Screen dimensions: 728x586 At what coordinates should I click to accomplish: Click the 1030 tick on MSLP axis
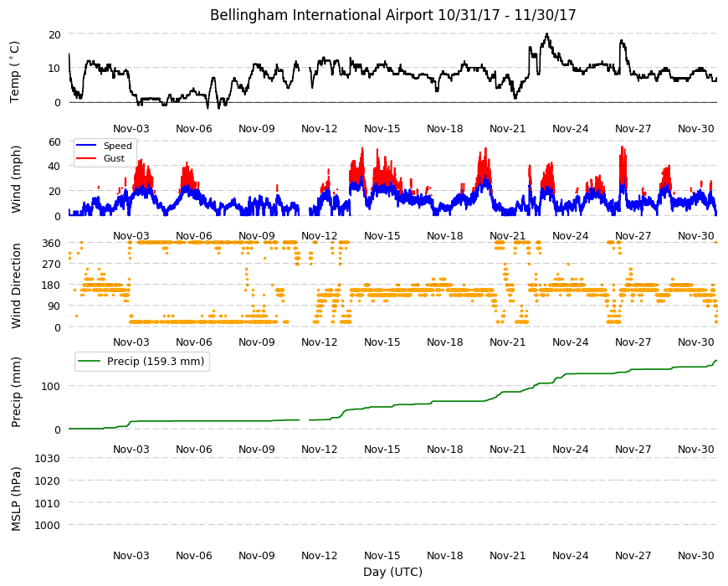coord(48,458)
